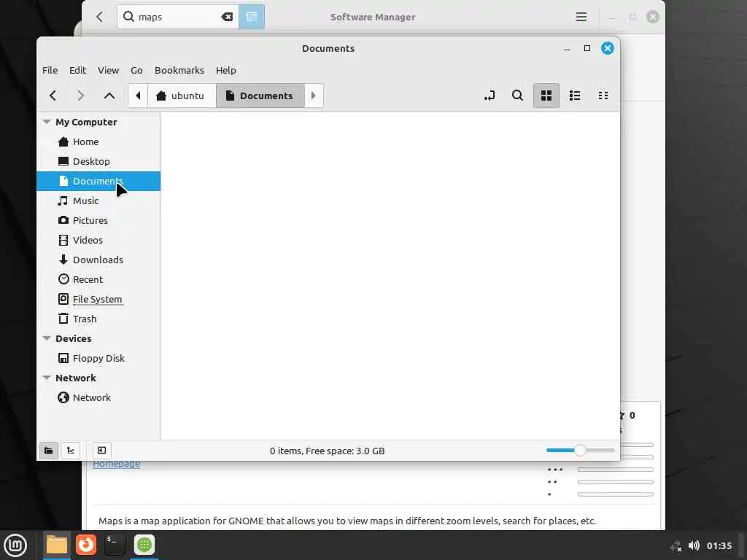Open file search magnifier
The width and height of the screenshot is (747, 560).
[x=517, y=96]
